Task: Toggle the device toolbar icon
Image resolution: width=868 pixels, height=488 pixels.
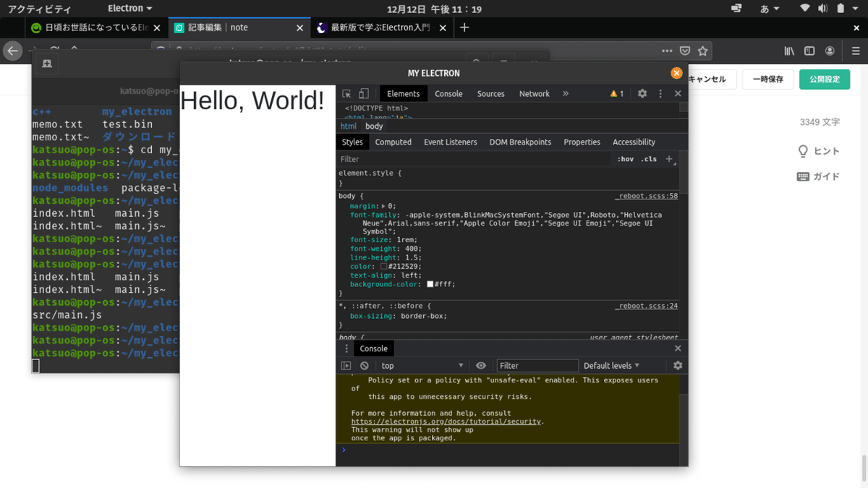Action: click(364, 94)
